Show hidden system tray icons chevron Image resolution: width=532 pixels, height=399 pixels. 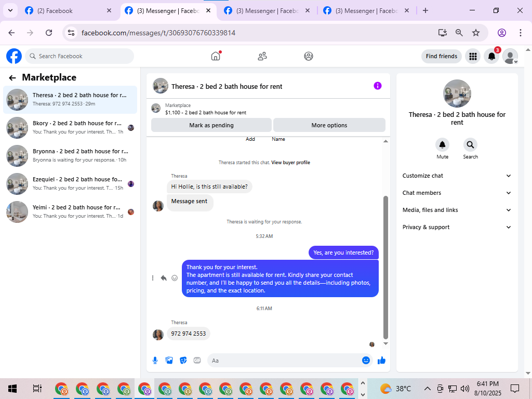[x=428, y=389]
